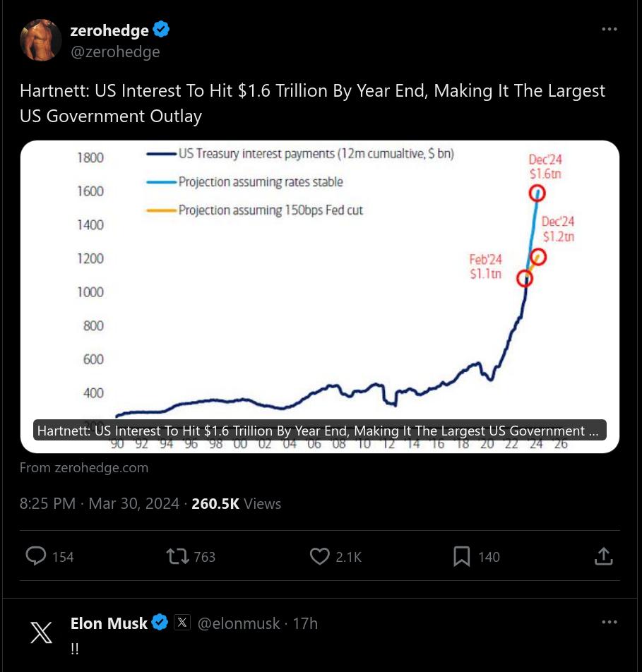Open the zerohedge display name link

(x=109, y=30)
